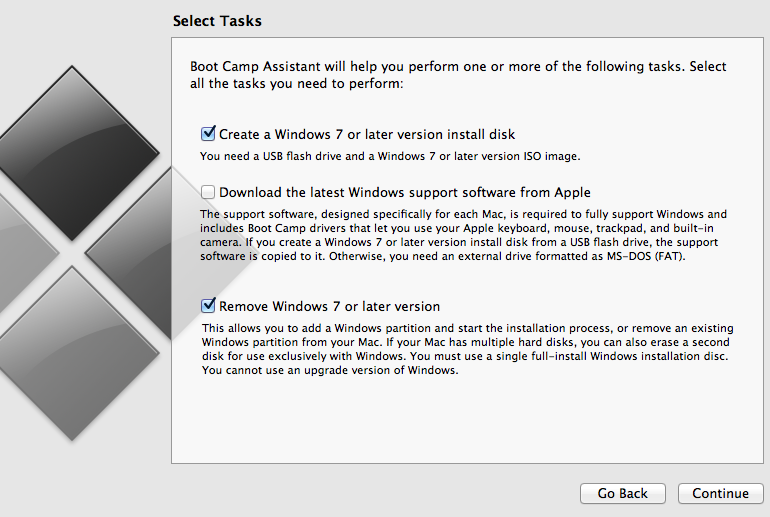Click the intro text starting 'Boot Camp Assistant will help'
The height and width of the screenshot is (517, 770).
[458, 75]
